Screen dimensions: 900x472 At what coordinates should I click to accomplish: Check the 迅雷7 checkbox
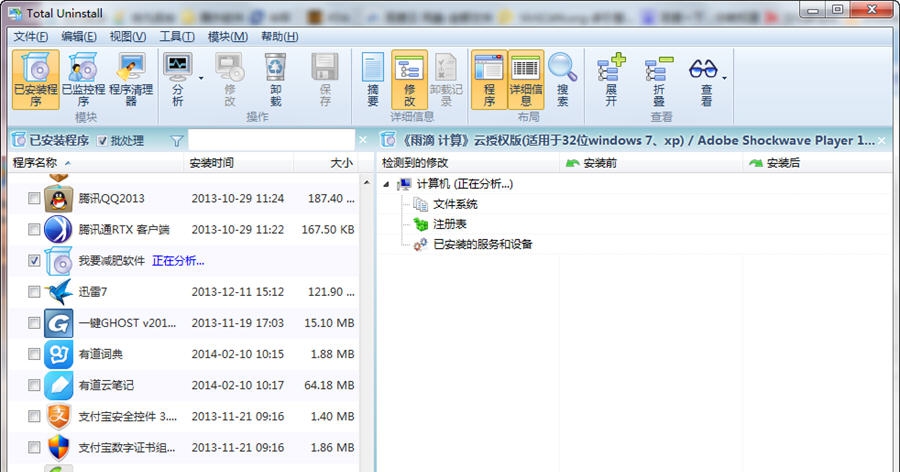point(34,292)
